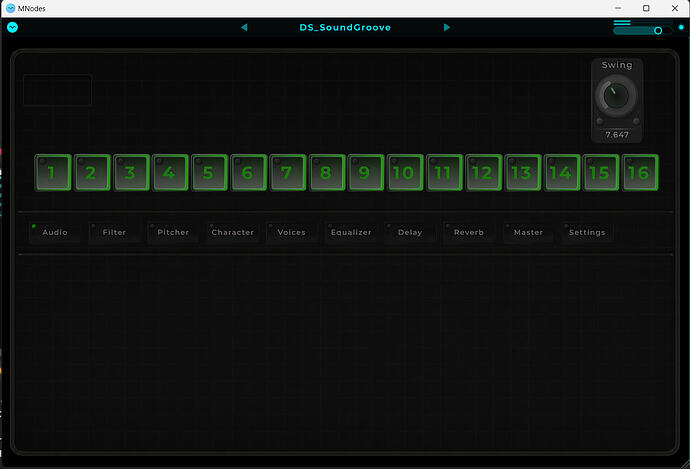Image resolution: width=690 pixels, height=469 pixels.
Task: Click the Swing value 7.647
Action: click(617, 135)
